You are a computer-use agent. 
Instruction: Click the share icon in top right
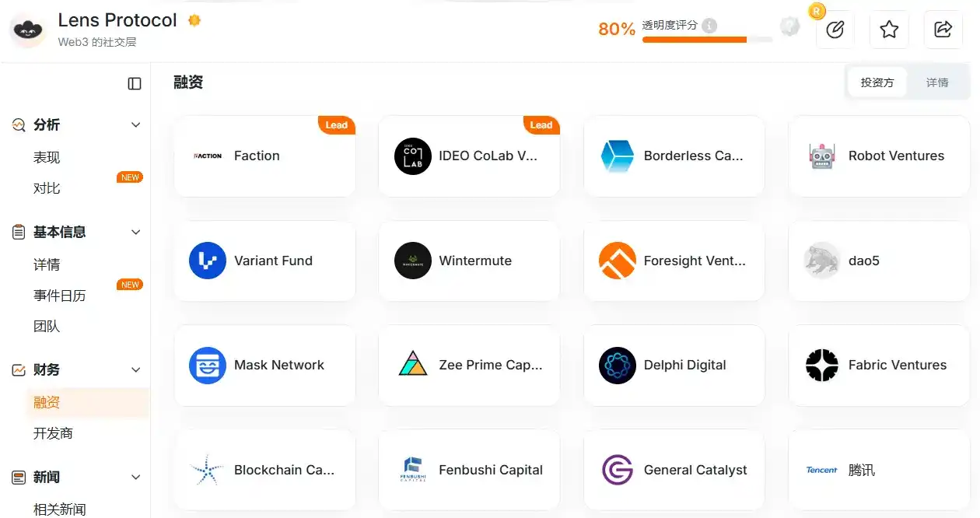[x=943, y=29]
